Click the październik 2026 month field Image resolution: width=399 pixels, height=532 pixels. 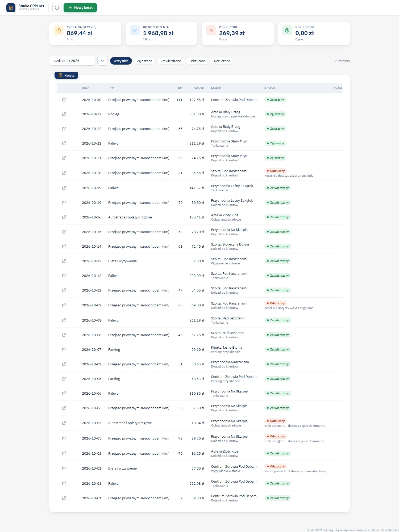(x=72, y=61)
